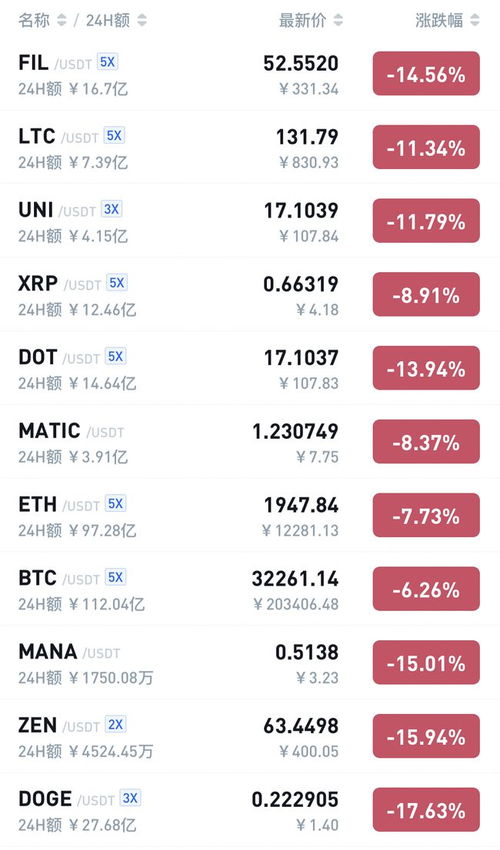Image resolution: width=500 pixels, height=850 pixels.
Task: Select the XRP price 0.66319
Action: click(301, 284)
